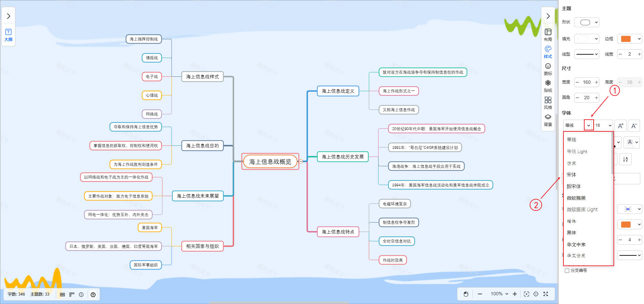Image resolution: width=644 pixels, height=304 pixels.
Task: Open the 风格 theme style panel
Action: click(x=548, y=103)
